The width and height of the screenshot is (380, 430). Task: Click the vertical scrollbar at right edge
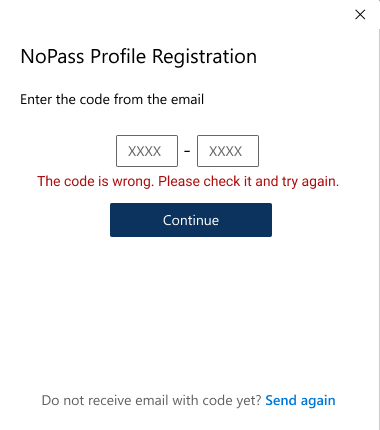378,229
